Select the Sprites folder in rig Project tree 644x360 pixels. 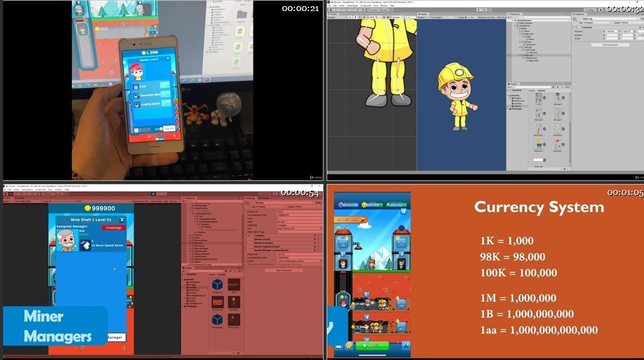[x=517, y=106]
